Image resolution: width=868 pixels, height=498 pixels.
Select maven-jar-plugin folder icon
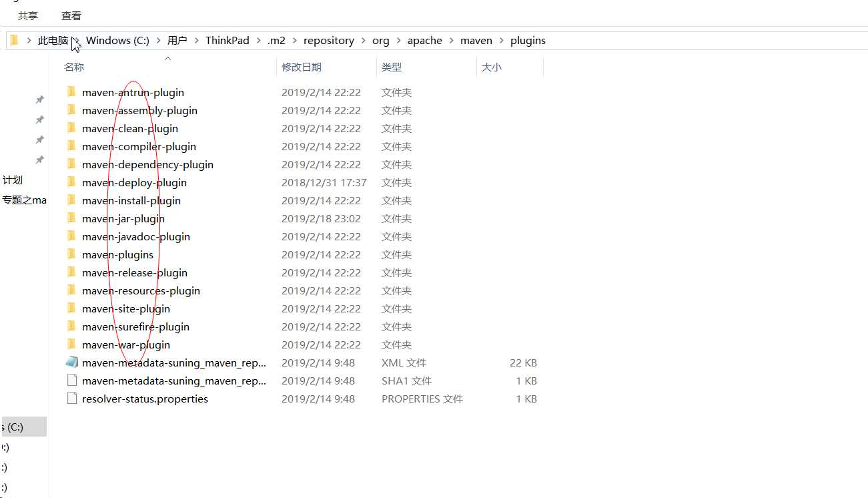pos(72,218)
